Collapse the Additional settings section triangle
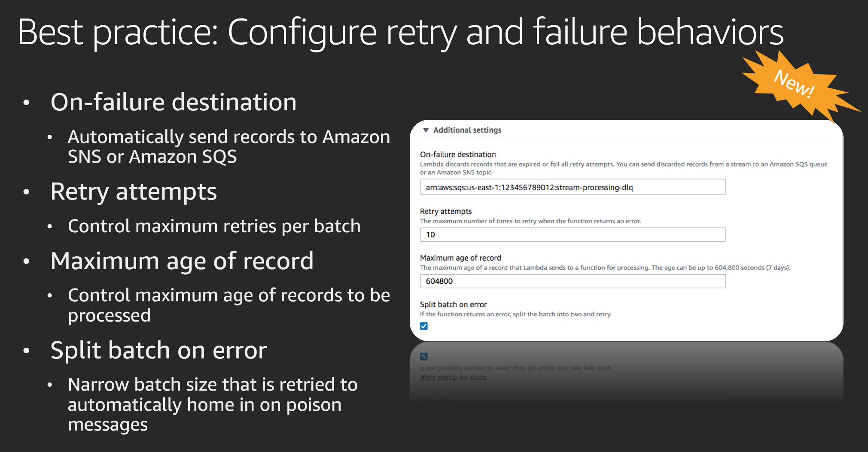This screenshot has height=452, width=868. (426, 130)
